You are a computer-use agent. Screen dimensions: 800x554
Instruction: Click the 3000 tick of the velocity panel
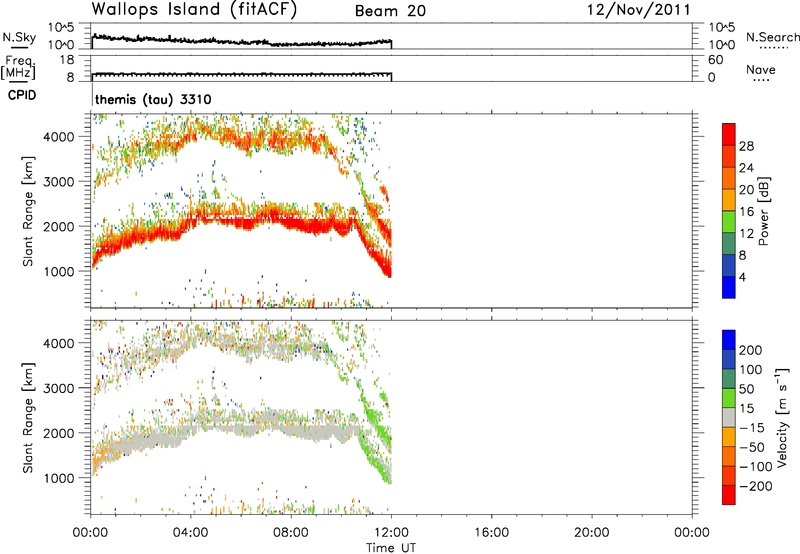click(58, 388)
